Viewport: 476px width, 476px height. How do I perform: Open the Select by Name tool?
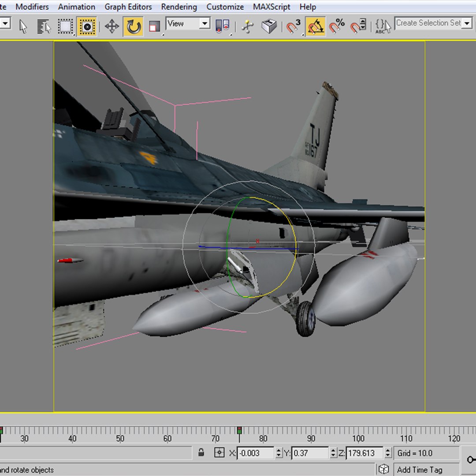point(44,26)
